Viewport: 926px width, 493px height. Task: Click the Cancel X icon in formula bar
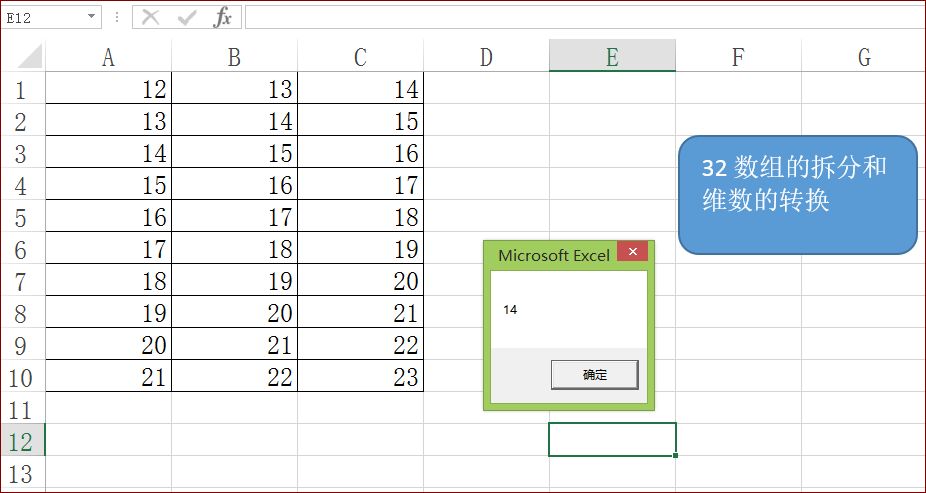pos(151,18)
